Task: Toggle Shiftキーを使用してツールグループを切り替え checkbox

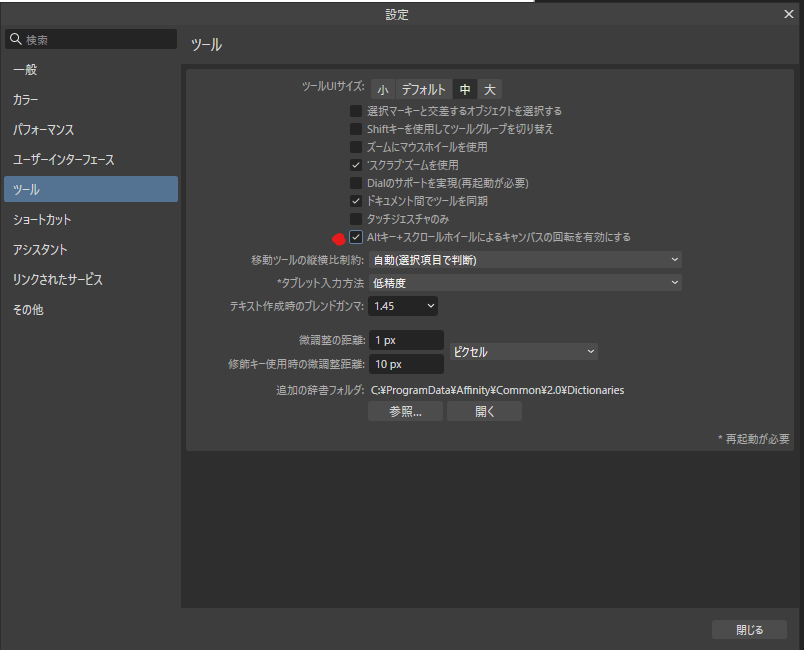Action: 356,129
